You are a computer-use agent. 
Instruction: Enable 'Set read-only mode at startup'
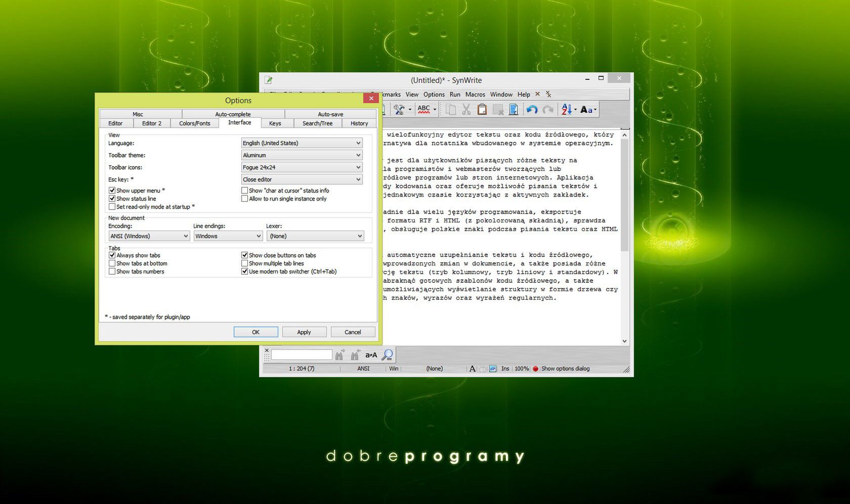click(112, 207)
